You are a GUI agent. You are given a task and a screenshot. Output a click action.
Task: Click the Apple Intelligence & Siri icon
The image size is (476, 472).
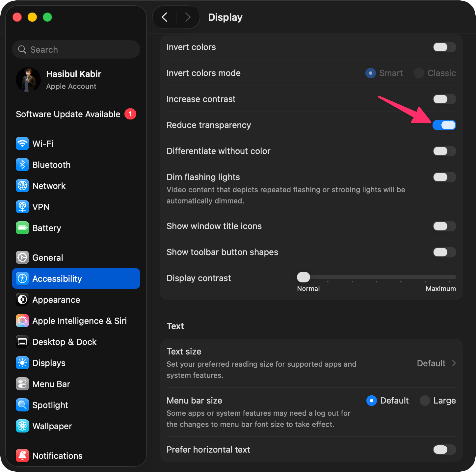(x=22, y=321)
